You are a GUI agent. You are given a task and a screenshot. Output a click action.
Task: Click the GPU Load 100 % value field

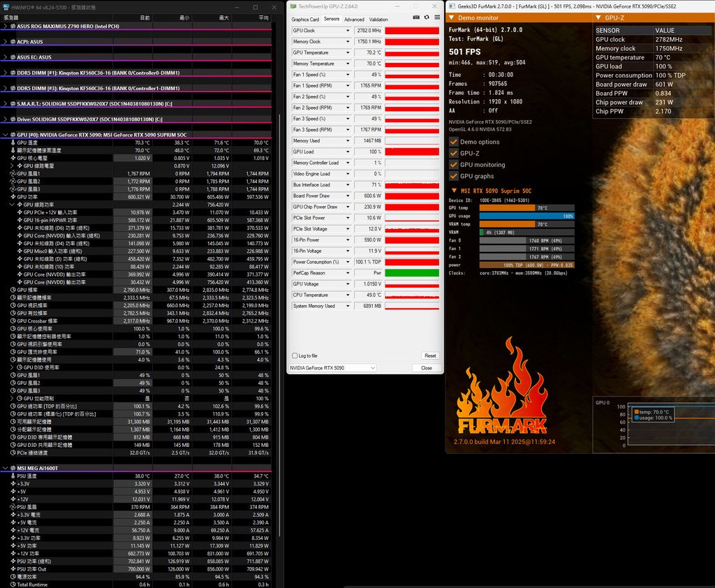tap(369, 152)
